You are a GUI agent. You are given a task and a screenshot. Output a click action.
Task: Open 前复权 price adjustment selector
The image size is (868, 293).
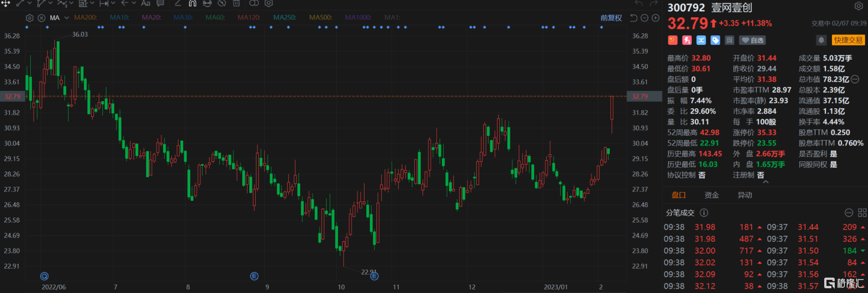pyautogui.click(x=611, y=18)
